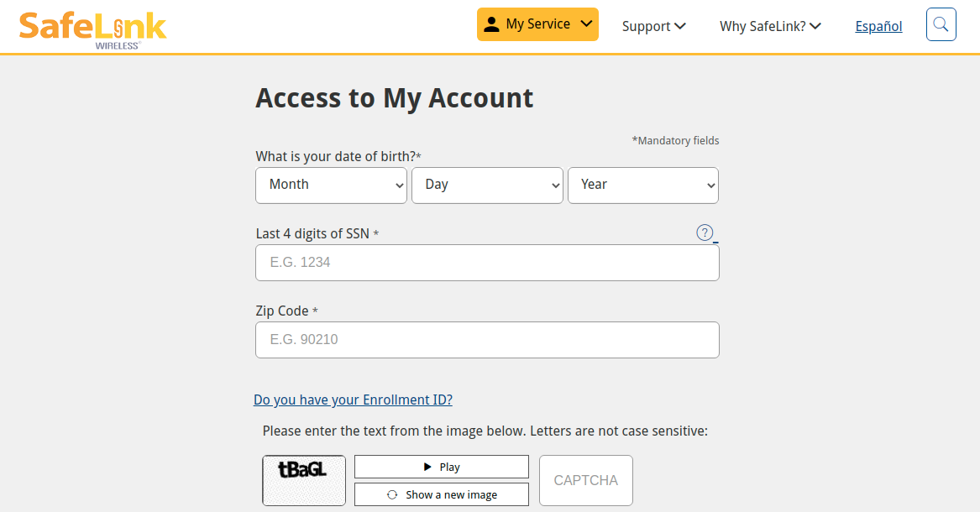
Task: Click the magnifying glass search button
Action: pyautogui.click(x=941, y=24)
